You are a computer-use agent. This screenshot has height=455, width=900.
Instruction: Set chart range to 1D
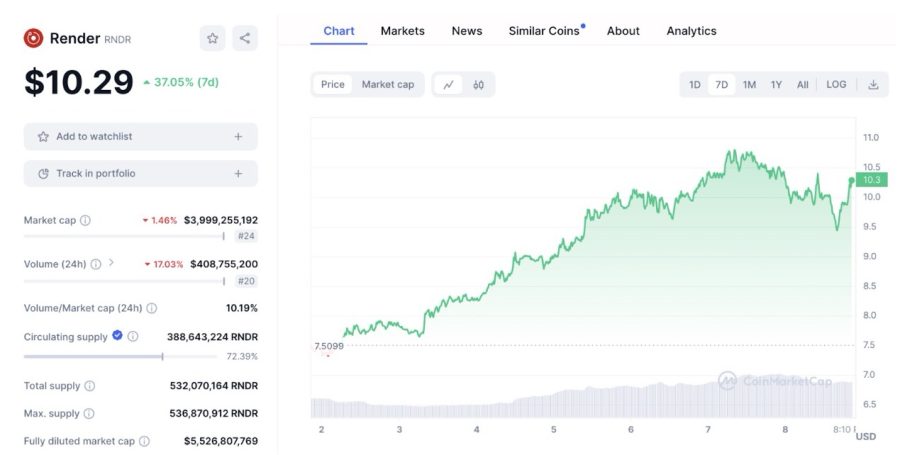[x=695, y=84]
